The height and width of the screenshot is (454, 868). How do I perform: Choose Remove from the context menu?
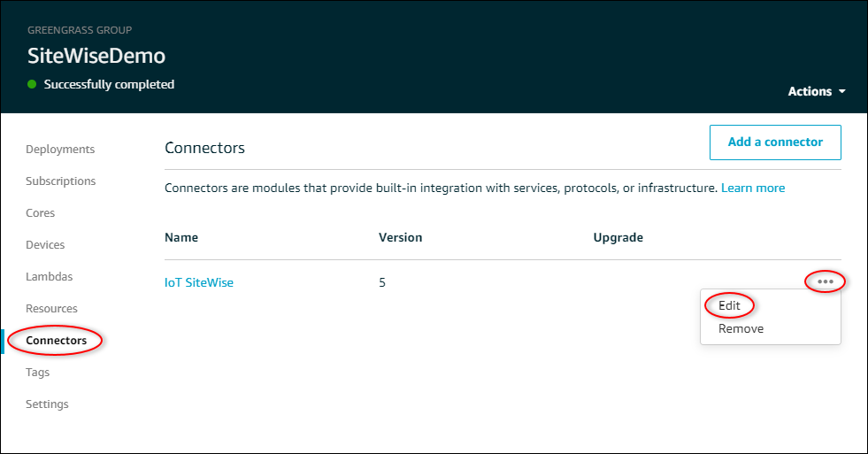tap(741, 328)
